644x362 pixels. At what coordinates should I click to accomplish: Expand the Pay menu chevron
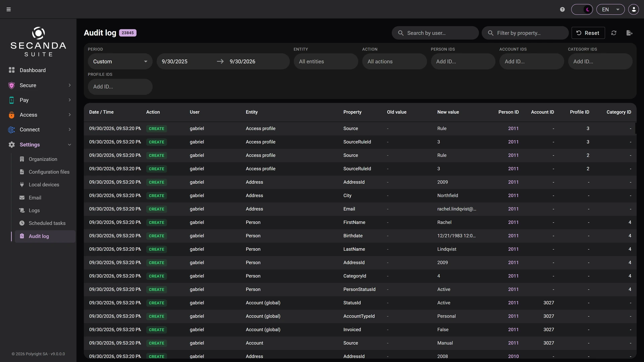69,100
